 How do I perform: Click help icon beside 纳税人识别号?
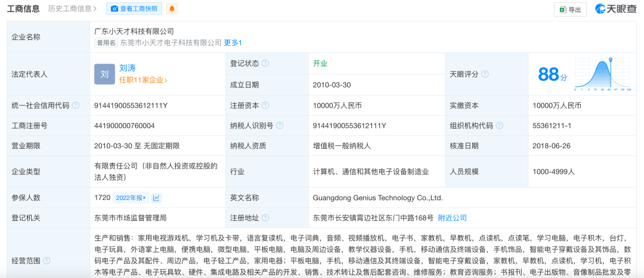tap(280, 126)
